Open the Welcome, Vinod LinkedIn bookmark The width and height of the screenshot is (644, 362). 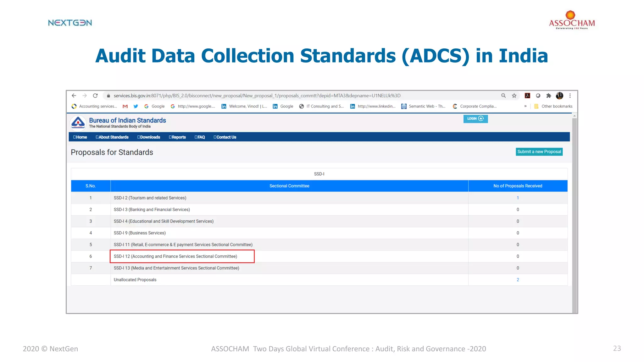pyautogui.click(x=244, y=106)
